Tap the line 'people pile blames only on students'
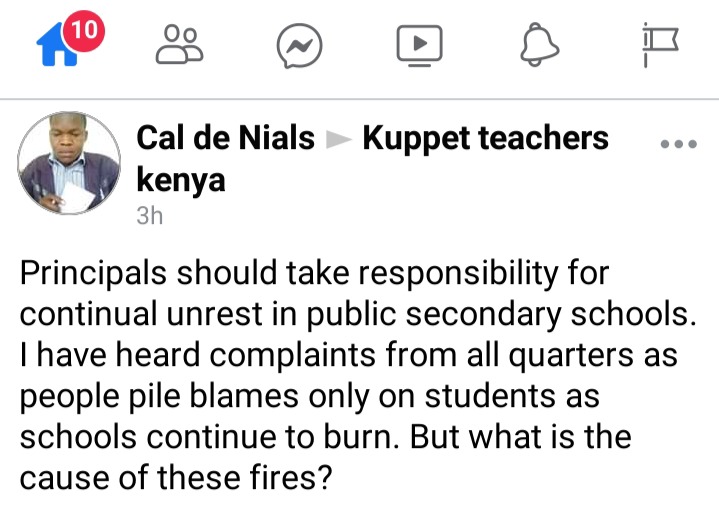 pos(310,397)
